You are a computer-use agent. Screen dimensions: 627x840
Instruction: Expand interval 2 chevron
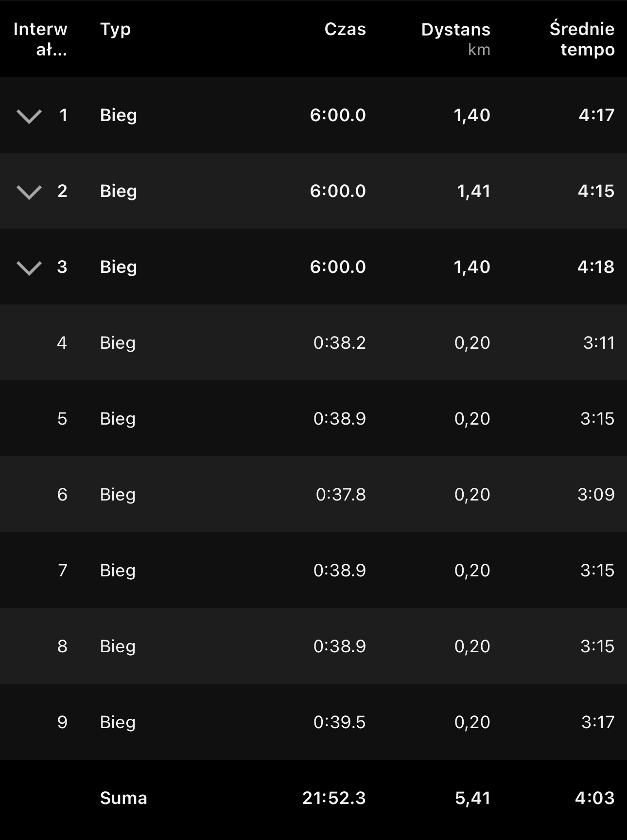(x=29, y=192)
